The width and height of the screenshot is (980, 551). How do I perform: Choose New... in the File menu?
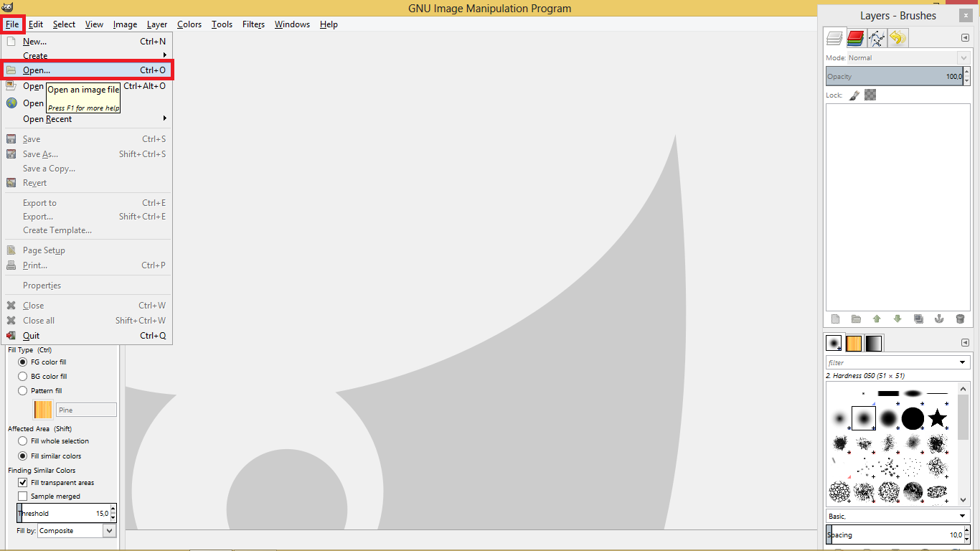[86, 42]
